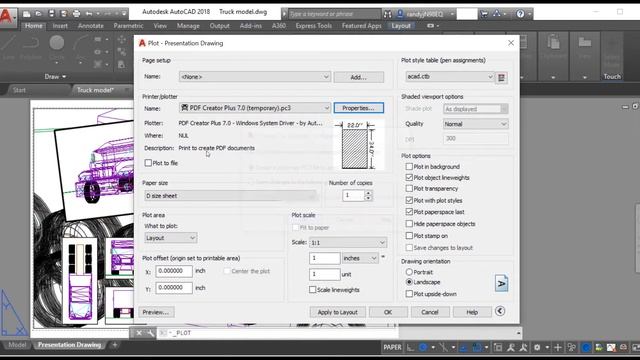
Task: Click the Save icon in quick access toolbar
Action: pyautogui.click(x=51, y=14)
